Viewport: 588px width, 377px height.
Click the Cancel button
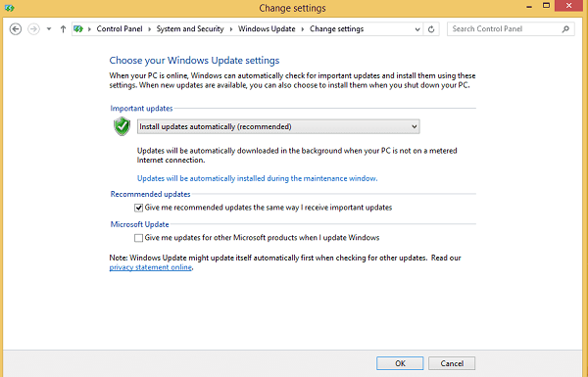tap(452, 363)
